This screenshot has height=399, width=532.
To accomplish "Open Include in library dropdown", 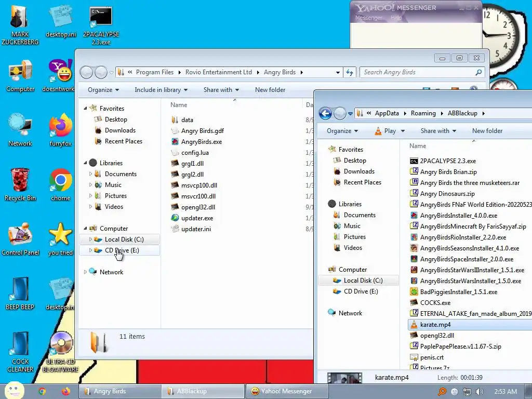I will 161,90.
